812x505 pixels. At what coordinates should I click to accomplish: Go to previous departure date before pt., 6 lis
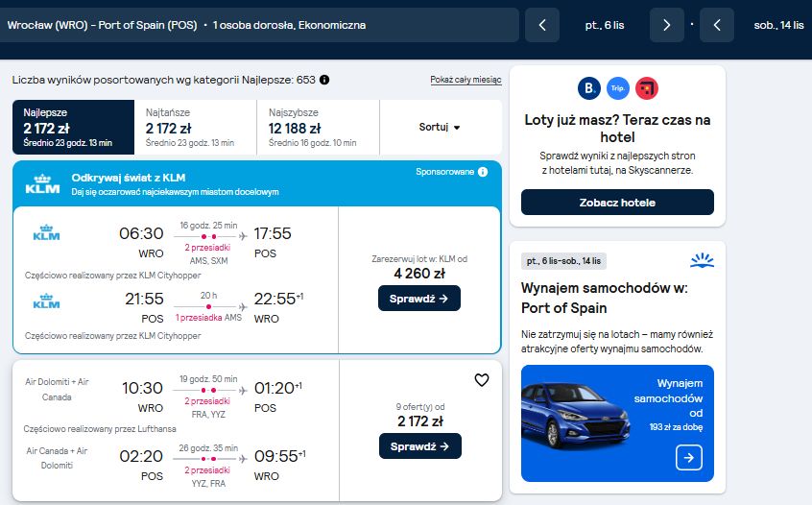pyautogui.click(x=542, y=25)
